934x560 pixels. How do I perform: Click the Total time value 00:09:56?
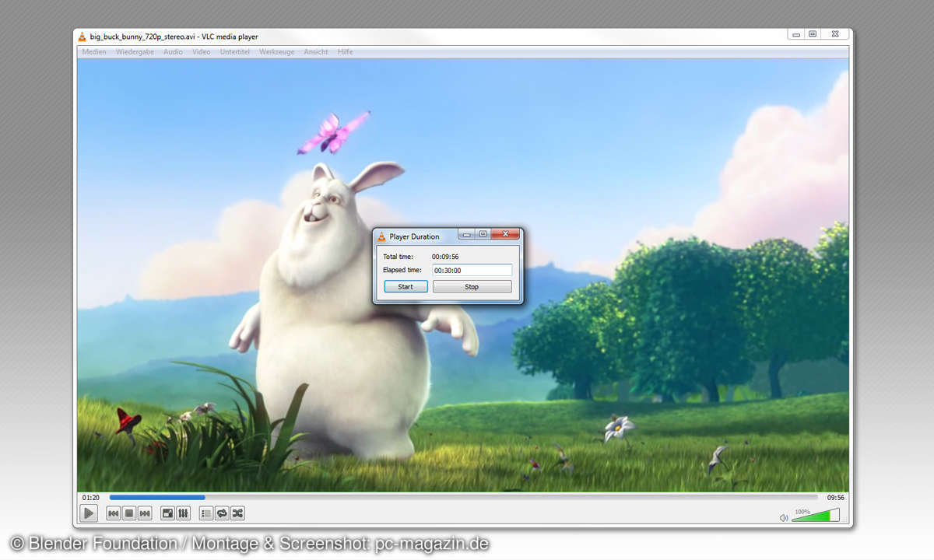tap(446, 257)
